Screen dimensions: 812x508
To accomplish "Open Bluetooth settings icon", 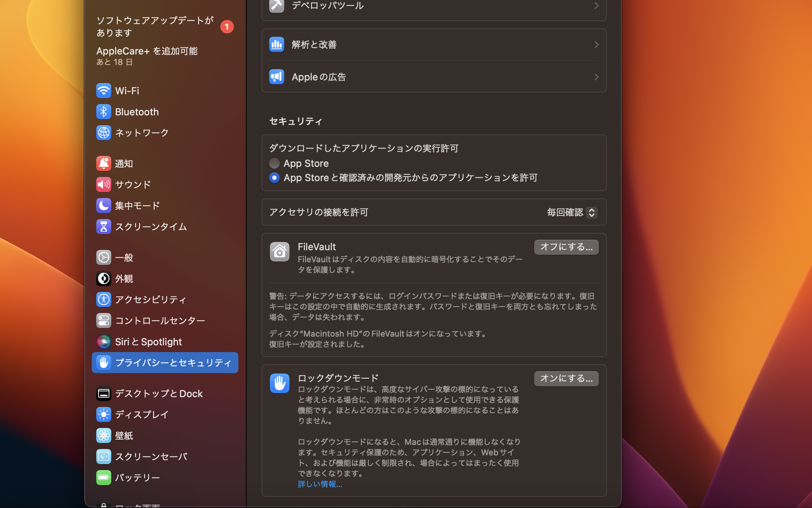I will click(x=103, y=112).
